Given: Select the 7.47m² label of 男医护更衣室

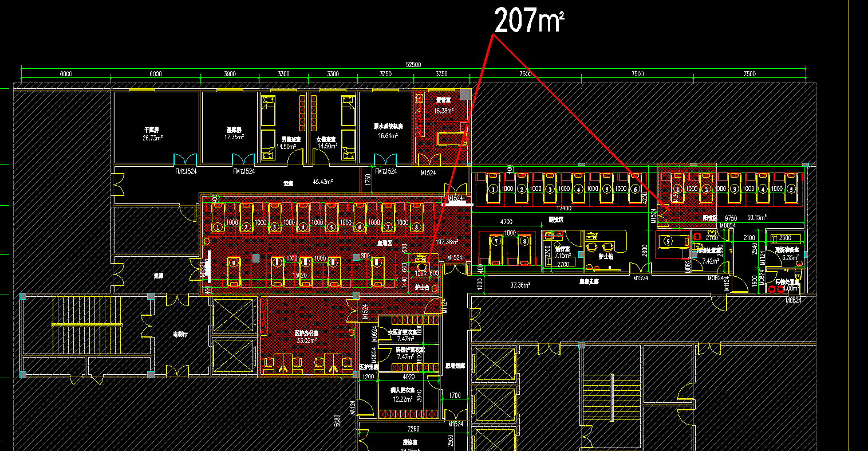Looking at the screenshot, I should pos(405,356).
